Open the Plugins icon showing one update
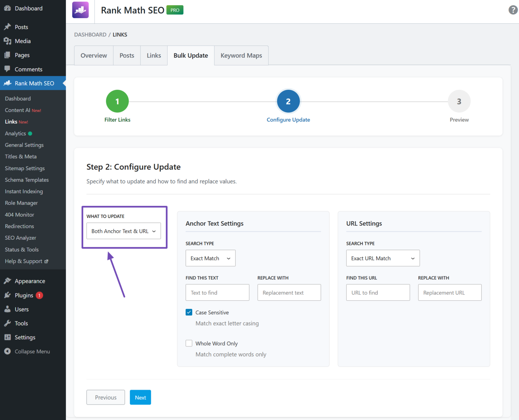Image resolution: width=519 pixels, height=420 pixels. pyautogui.click(x=7, y=295)
